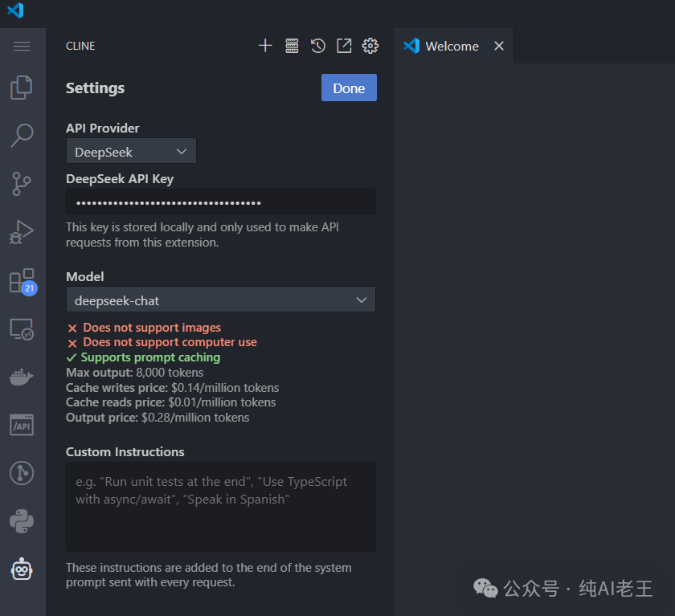The image size is (675, 616).
Task: Open the hamburger menu in activity bar
Action: (22, 46)
